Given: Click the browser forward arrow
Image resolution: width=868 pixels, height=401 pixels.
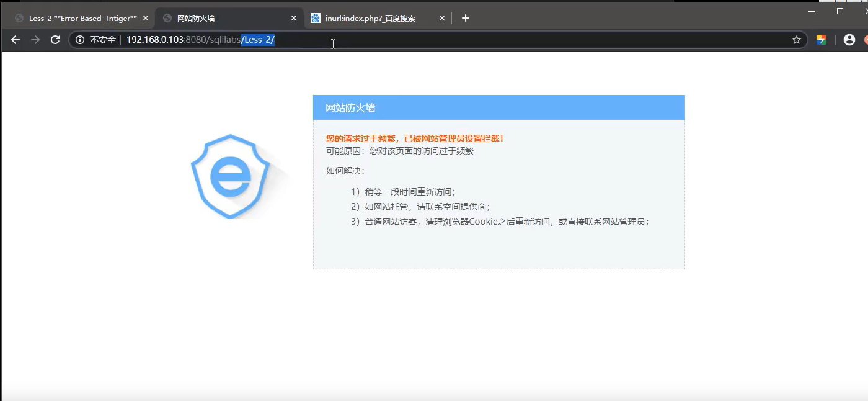Looking at the screenshot, I should (35, 40).
